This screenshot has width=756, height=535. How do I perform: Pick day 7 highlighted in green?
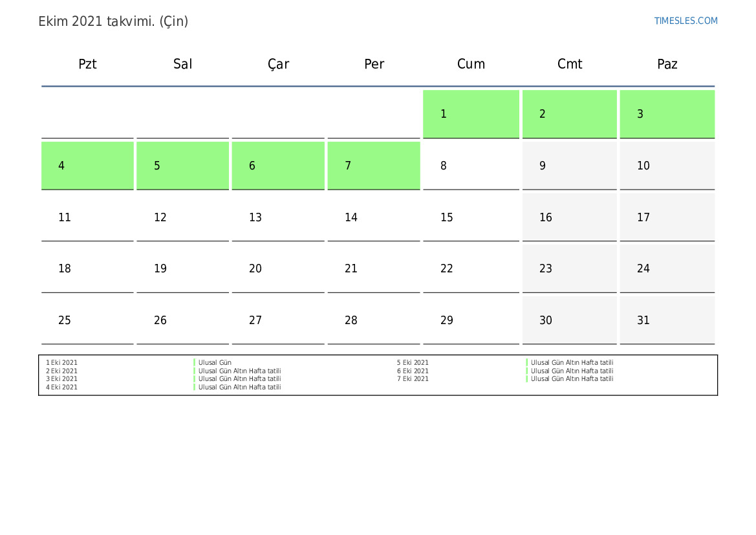pyautogui.click(x=373, y=166)
